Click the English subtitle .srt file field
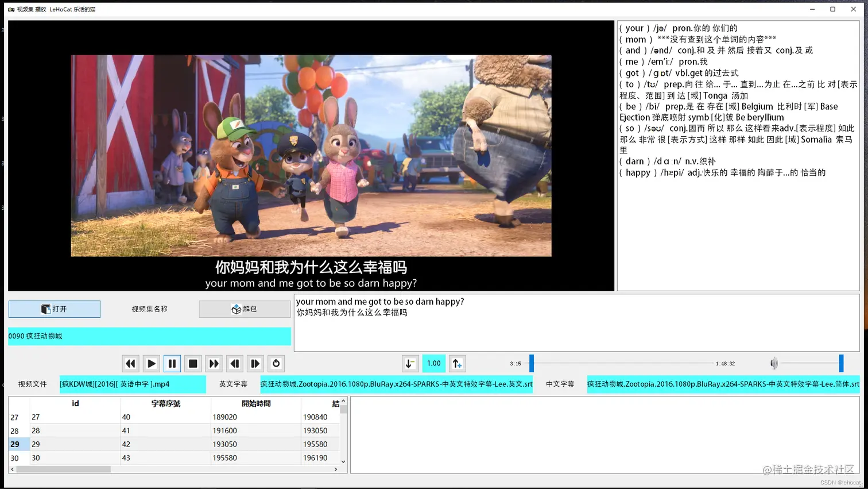Screen dimensions: 868x489 [396, 384]
